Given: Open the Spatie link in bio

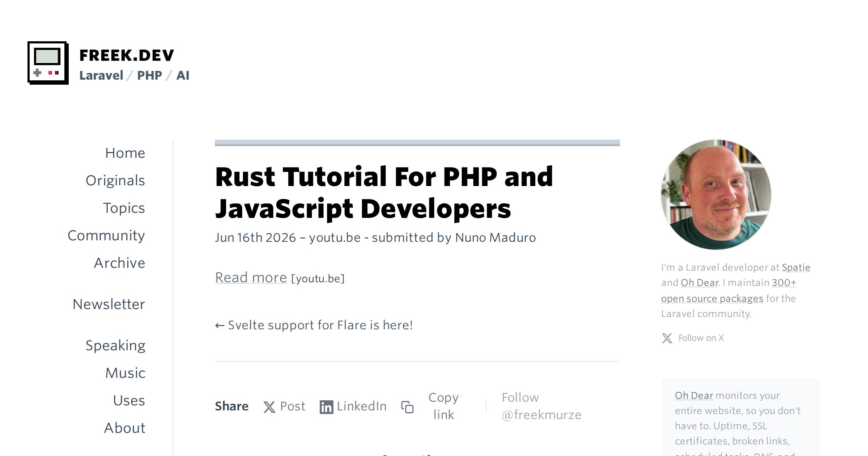Looking at the screenshot, I should (796, 267).
